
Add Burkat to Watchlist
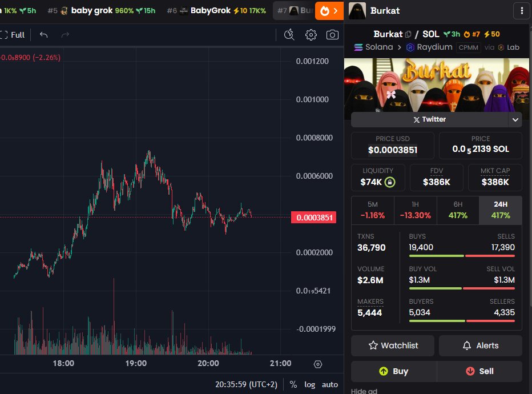(x=393, y=345)
